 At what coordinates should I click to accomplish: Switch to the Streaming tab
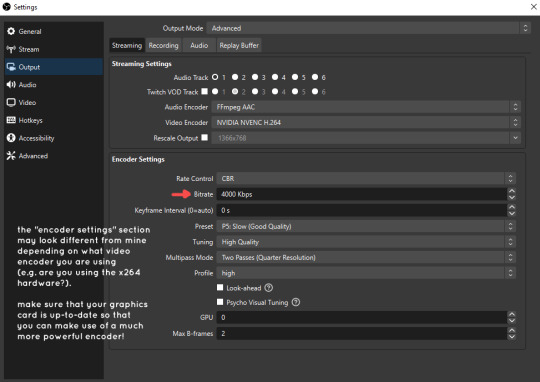pos(127,45)
